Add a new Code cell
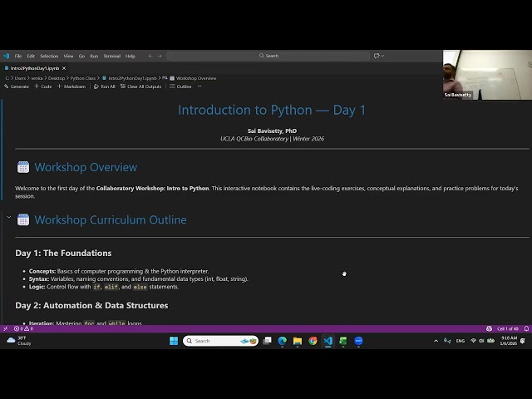The height and width of the screenshot is (399, 532). [43, 86]
